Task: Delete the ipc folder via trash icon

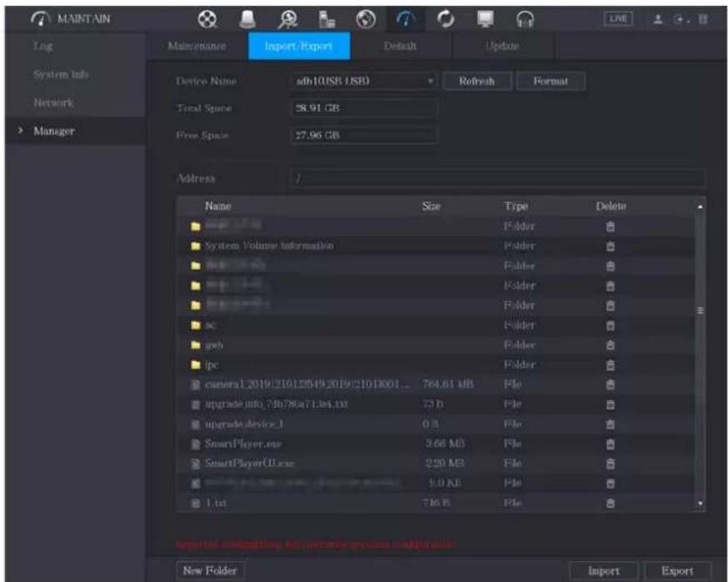Action: point(610,365)
